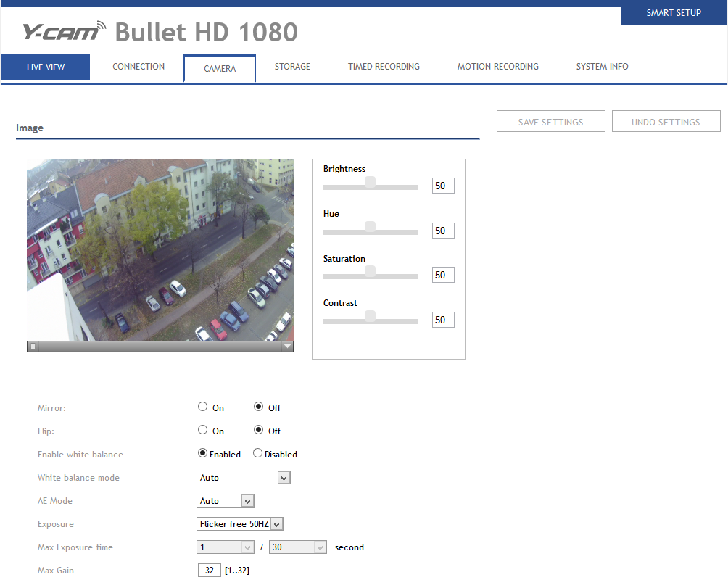Pause the live video preview

[33, 347]
